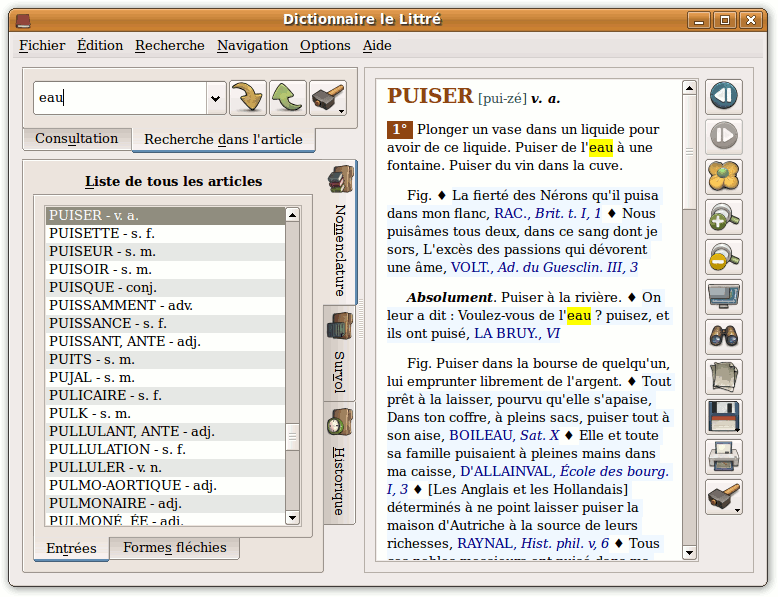Switch to the Nomenclature side tab
Screen dimensions: 778x597
pyautogui.click(x=340, y=233)
